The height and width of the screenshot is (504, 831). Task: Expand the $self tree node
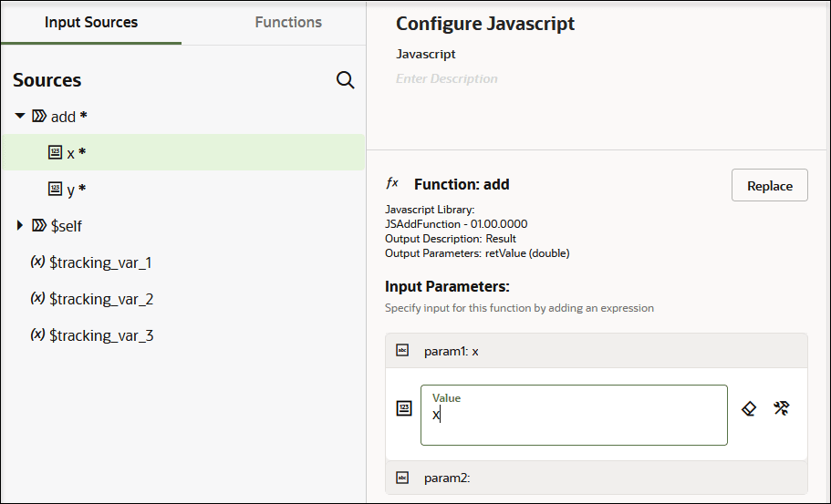(20, 225)
